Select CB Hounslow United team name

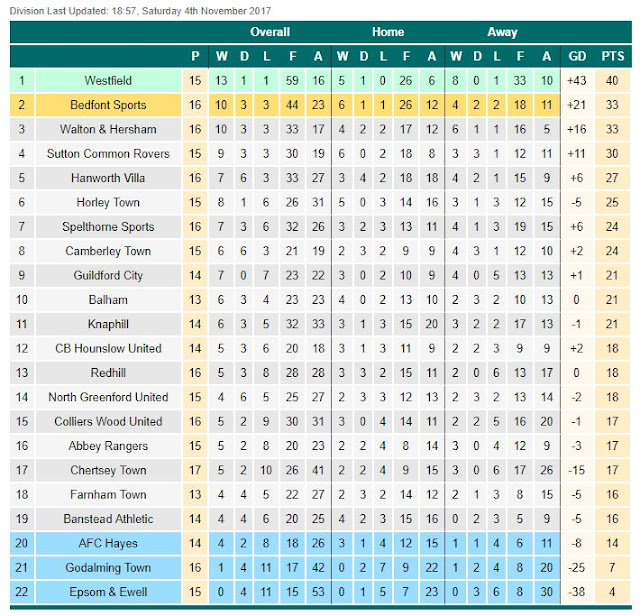[x=108, y=349]
